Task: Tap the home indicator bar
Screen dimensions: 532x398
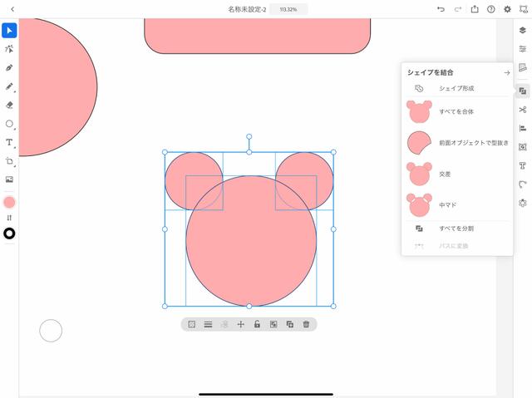Action: pyautogui.click(x=266, y=395)
